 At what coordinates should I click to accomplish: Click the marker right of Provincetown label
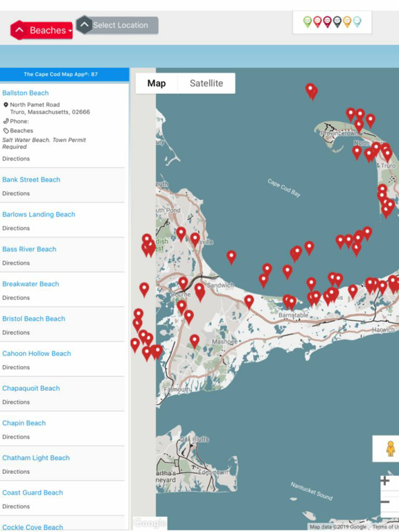359,126
